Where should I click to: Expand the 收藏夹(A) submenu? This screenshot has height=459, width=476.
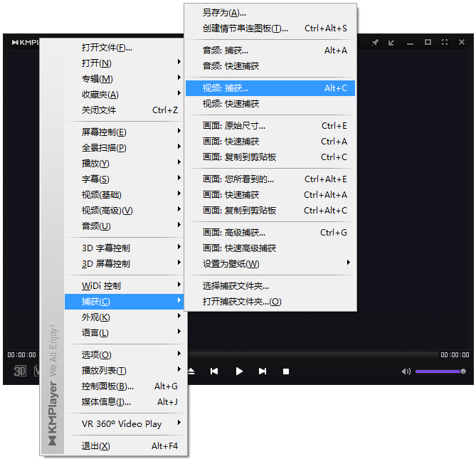(x=125, y=95)
